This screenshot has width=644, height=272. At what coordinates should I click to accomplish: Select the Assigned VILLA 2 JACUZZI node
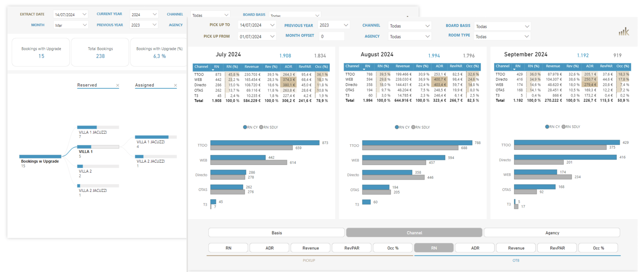(x=156, y=157)
